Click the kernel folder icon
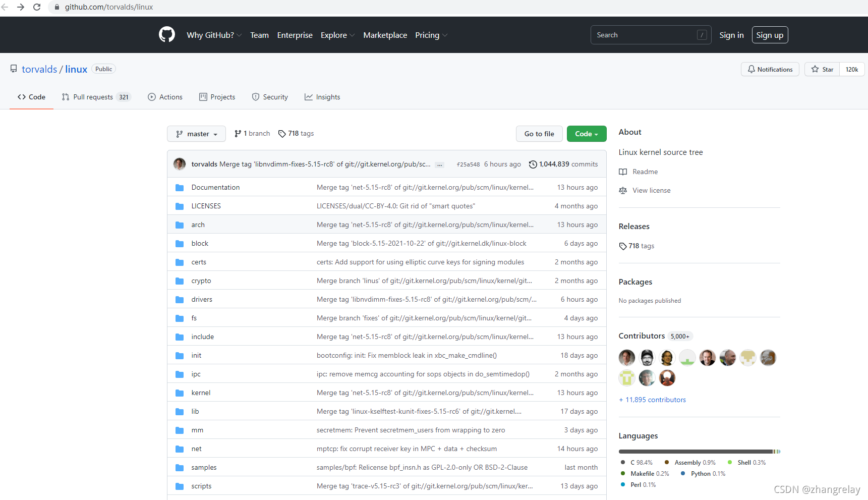Viewport: 868px width, 500px height. [x=180, y=393]
